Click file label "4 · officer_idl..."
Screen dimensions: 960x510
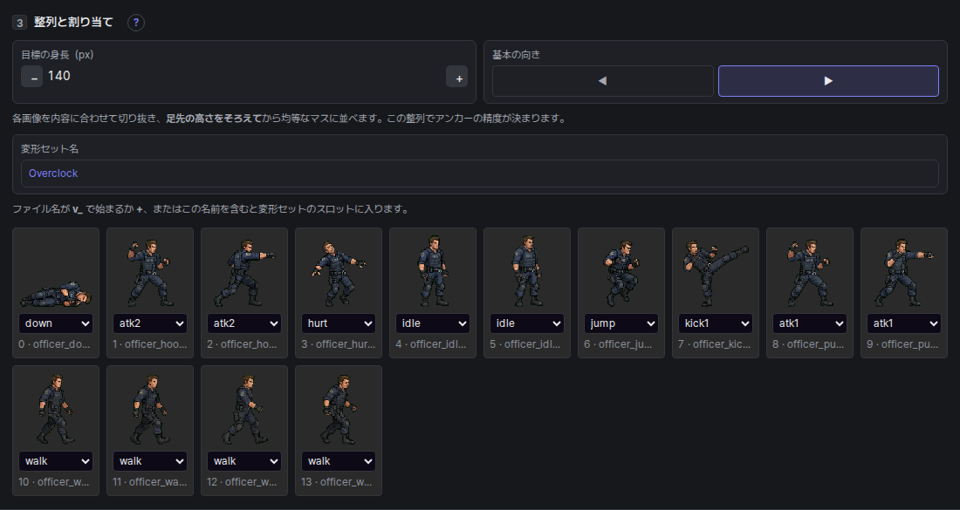pos(431,344)
